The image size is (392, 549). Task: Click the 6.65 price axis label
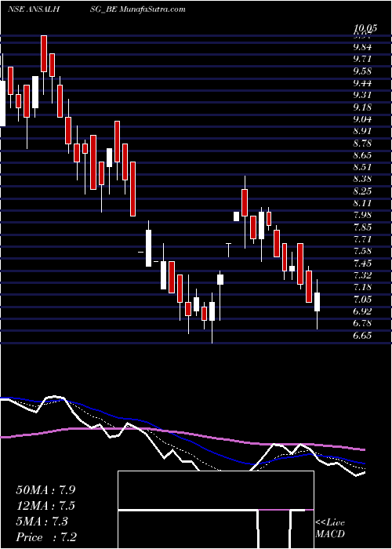point(362,336)
